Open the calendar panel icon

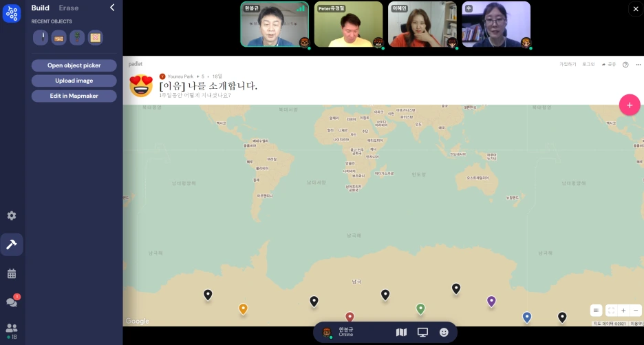(x=12, y=274)
